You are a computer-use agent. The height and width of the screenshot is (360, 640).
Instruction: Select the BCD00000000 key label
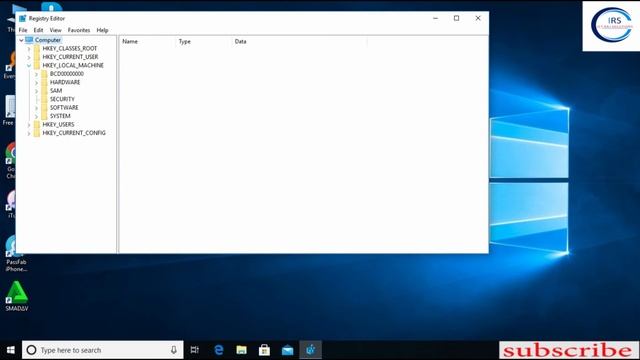[x=67, y=74]
